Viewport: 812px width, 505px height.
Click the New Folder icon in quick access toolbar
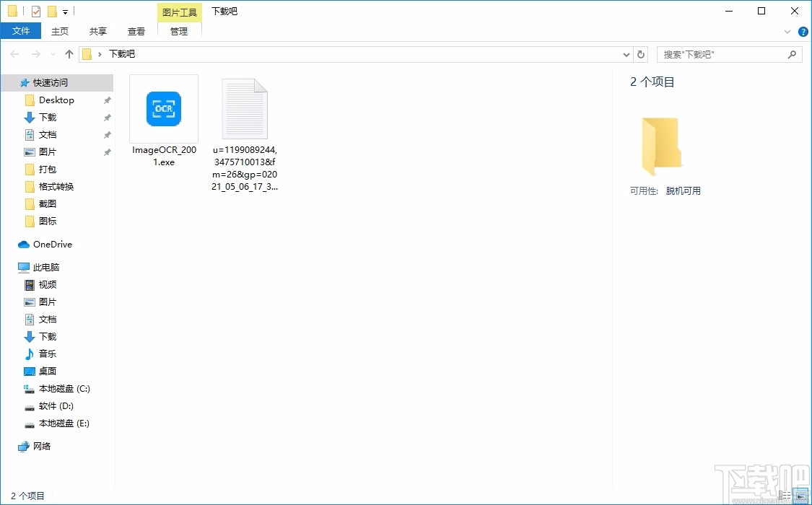click(x=51, y=11)
